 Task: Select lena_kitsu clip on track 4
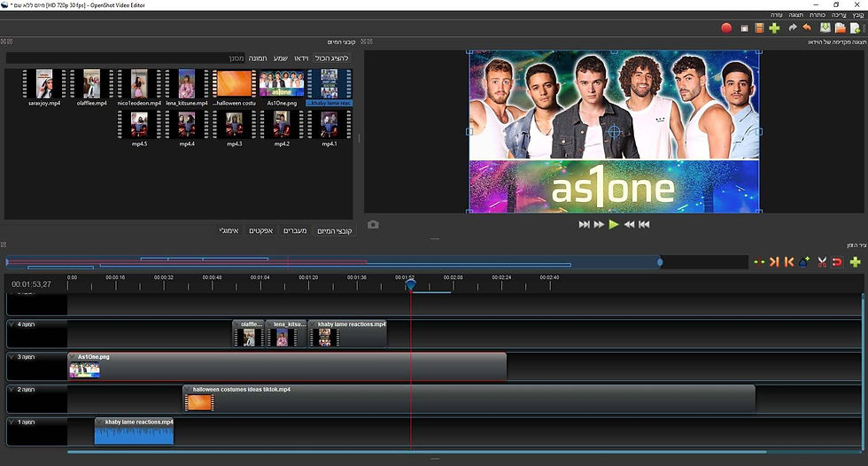click(286, 334)
